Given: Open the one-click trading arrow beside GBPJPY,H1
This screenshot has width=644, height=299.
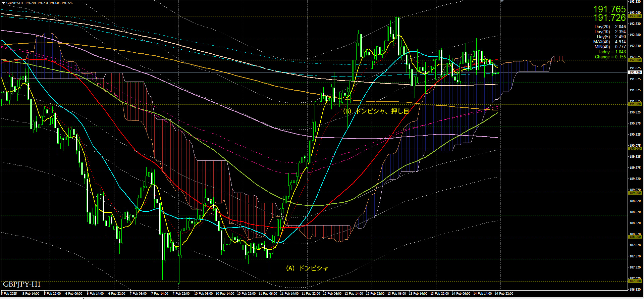Looking at the screenshot, I should pyautogui.click(x=3, y=3).
